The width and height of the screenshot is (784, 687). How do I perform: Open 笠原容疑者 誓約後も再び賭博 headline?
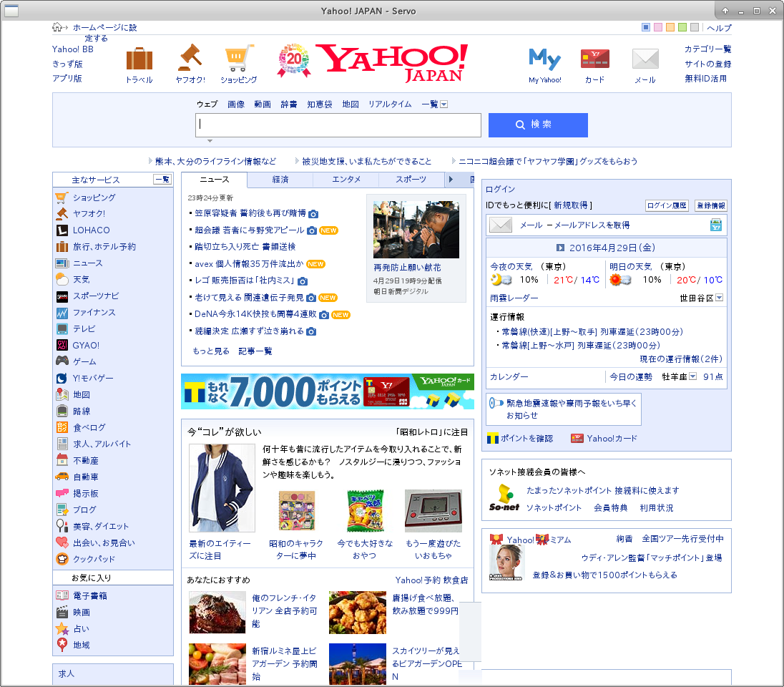pos(250,213)
